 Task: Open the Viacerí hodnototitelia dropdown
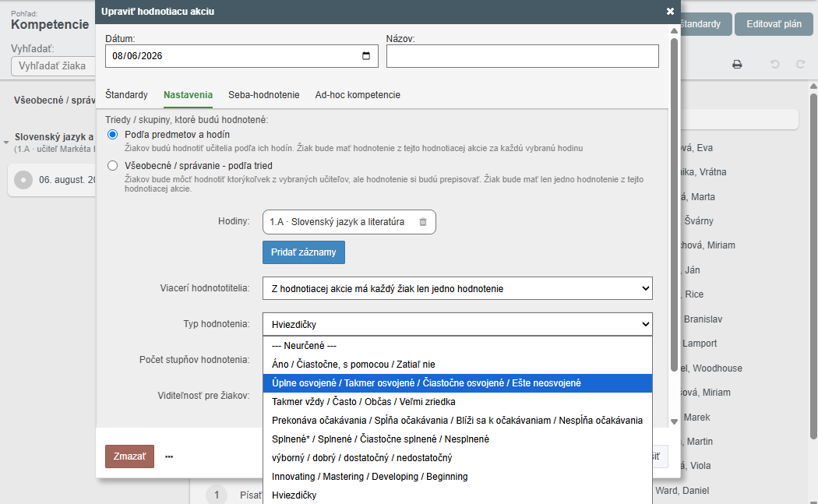[x=457, y=288]
